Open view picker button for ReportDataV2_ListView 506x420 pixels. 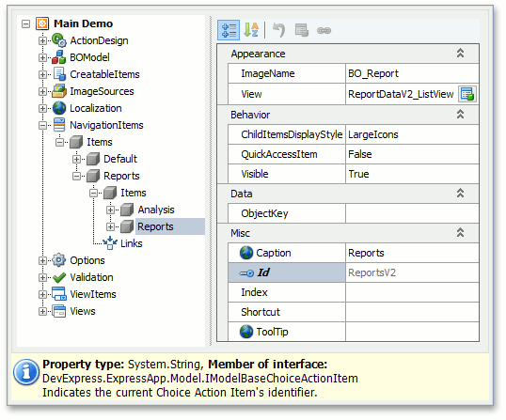point(467,94)
